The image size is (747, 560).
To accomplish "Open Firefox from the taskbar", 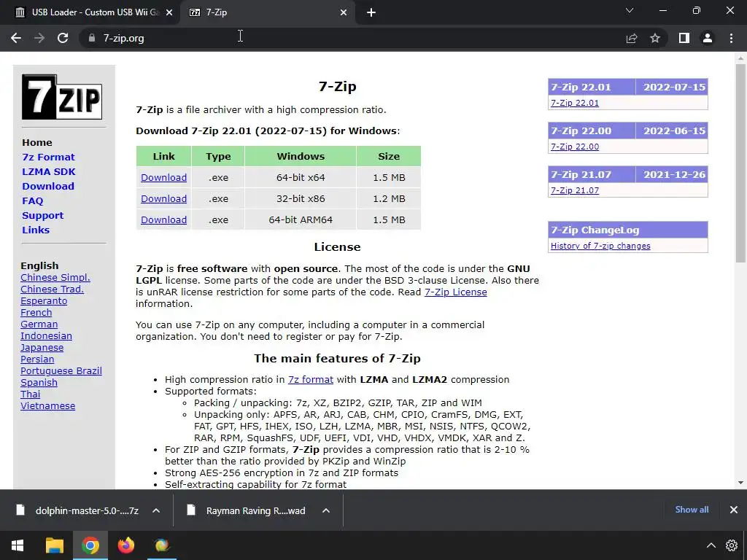I will pyautogui.click(x=126, y=545).
